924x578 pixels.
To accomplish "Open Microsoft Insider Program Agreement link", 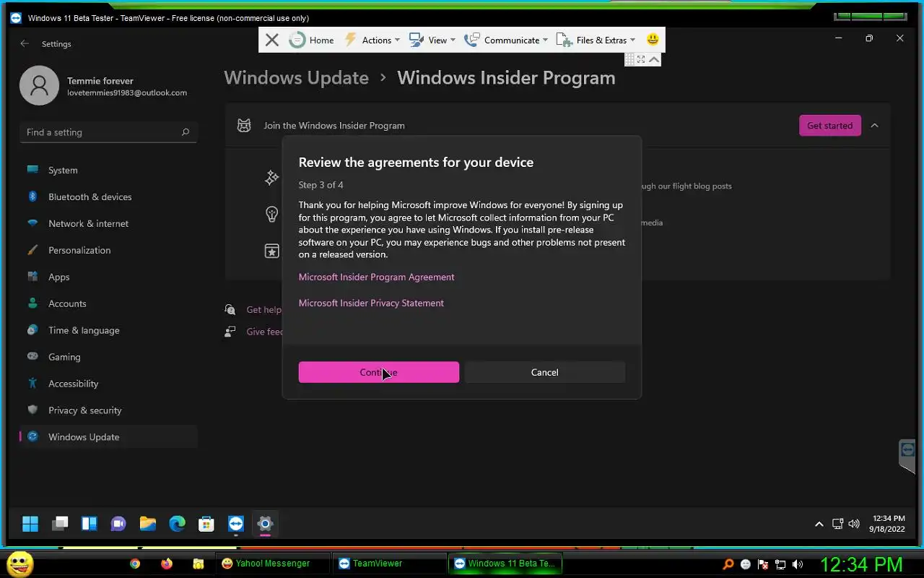I will (x=376, y=277).
